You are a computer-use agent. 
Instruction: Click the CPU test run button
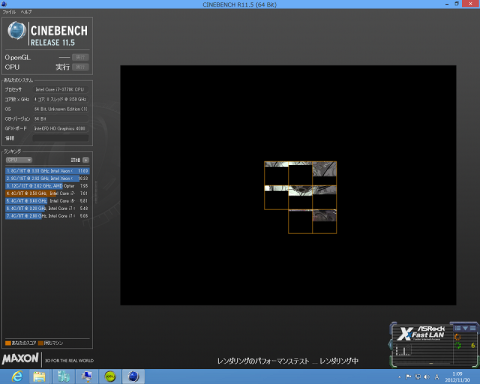click(x=80, y=67)
